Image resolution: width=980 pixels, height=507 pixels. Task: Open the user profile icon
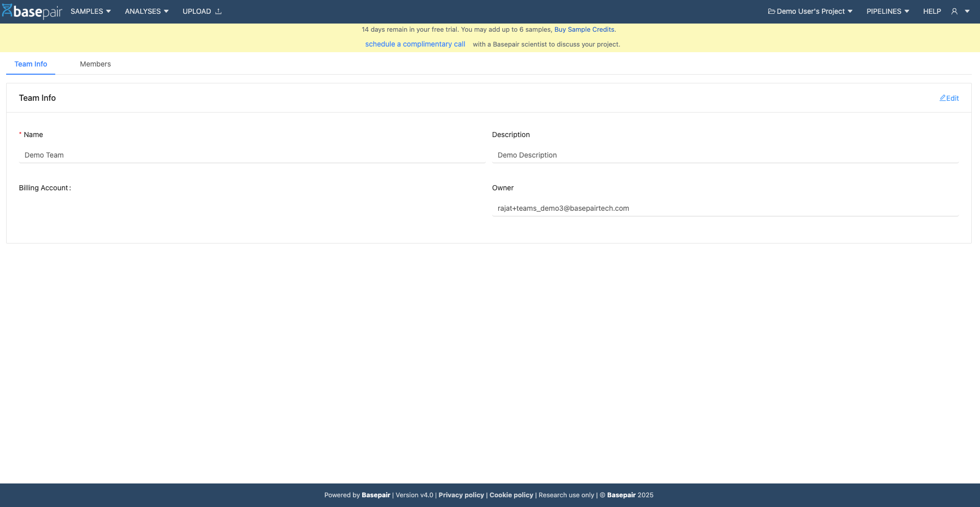pyautogui.click(x=954, y=11)
